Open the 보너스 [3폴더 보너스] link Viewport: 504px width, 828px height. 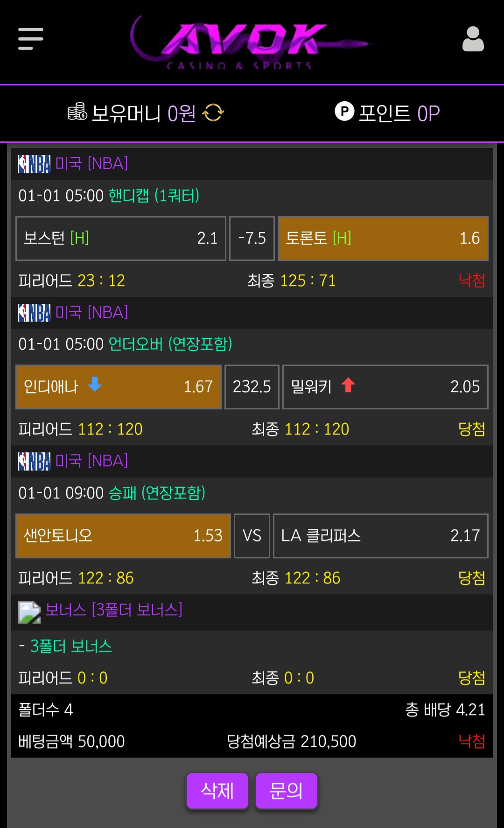click(x=114, y=610)
